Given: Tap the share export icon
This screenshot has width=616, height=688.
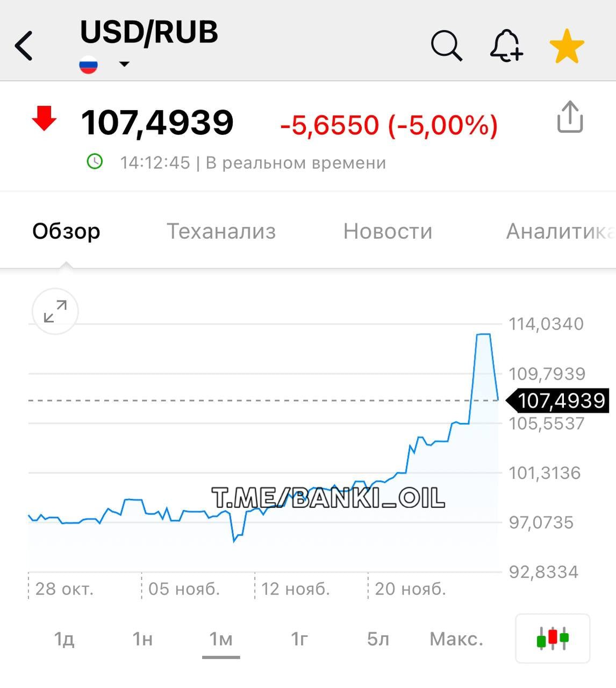Looking at the screenshot, I should tap(569, 117).
